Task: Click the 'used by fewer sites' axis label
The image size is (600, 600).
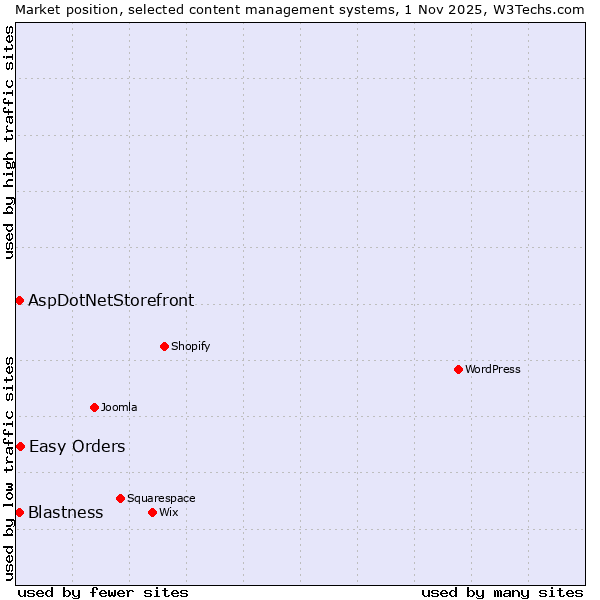Action: tap(103, 592)
